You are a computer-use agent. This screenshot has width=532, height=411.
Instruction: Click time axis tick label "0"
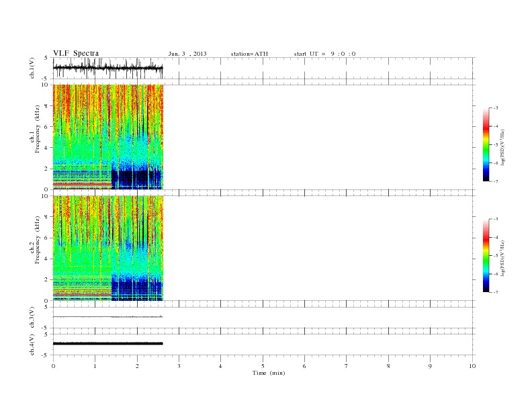[x=53, y=366]
